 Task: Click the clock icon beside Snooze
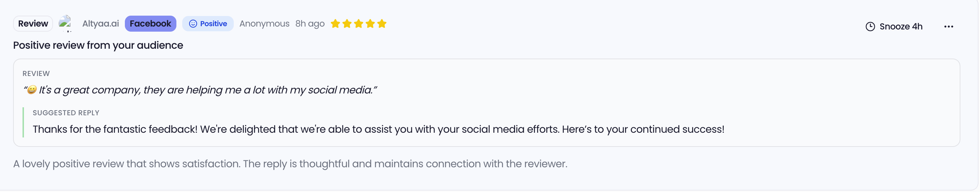[x=870, y=27]
